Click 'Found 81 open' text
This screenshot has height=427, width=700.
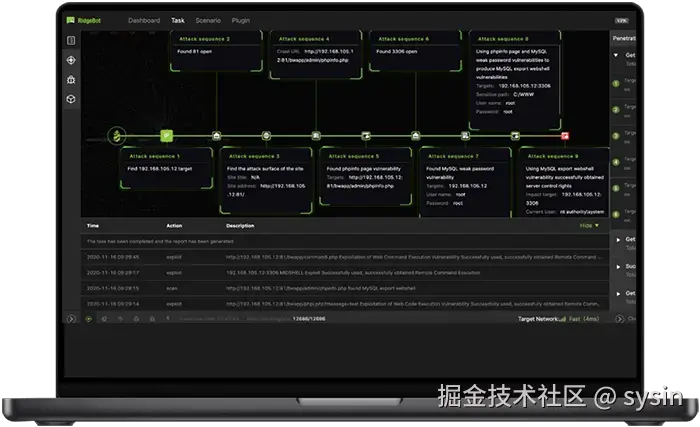point(195,51)
